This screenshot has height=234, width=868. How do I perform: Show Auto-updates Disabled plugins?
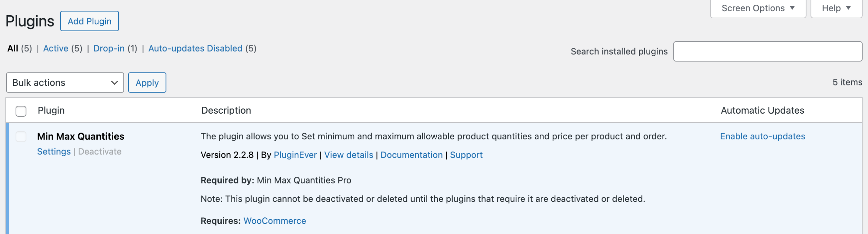pos(195,48)
